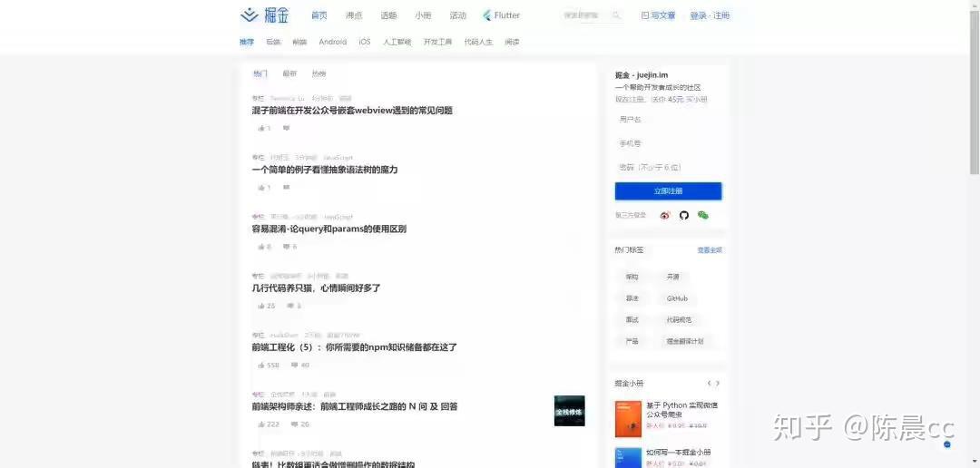
Task: Open article 容易混淆-论query和params的使用区别
Action: click(329, 229)
